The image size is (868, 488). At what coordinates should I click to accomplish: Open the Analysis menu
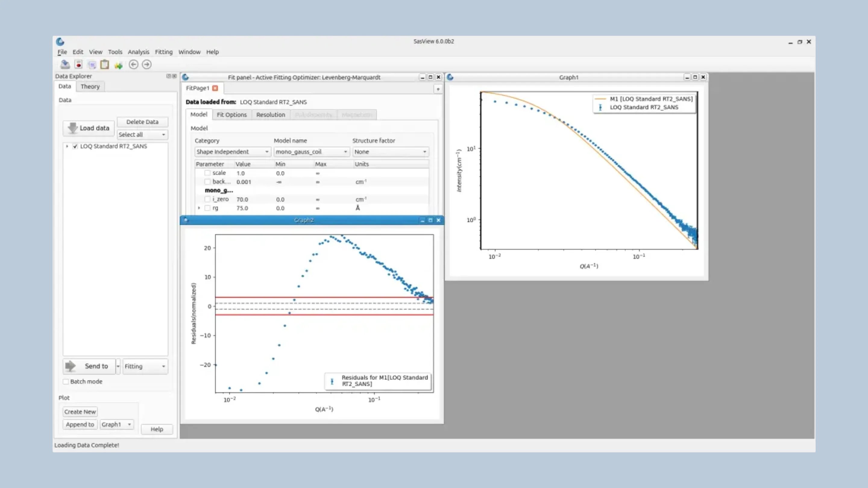[x=138, y=52]
